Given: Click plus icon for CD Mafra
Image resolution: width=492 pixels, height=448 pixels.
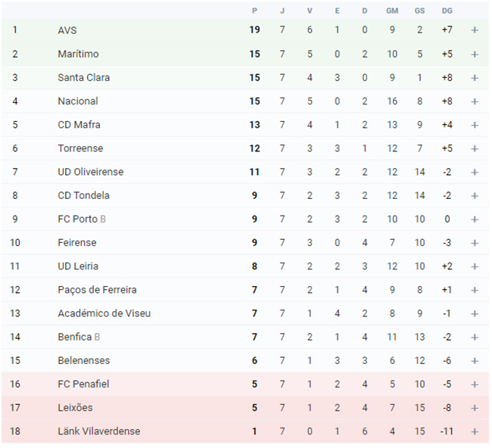Looking at the screenshot, I should coord(475,125).
